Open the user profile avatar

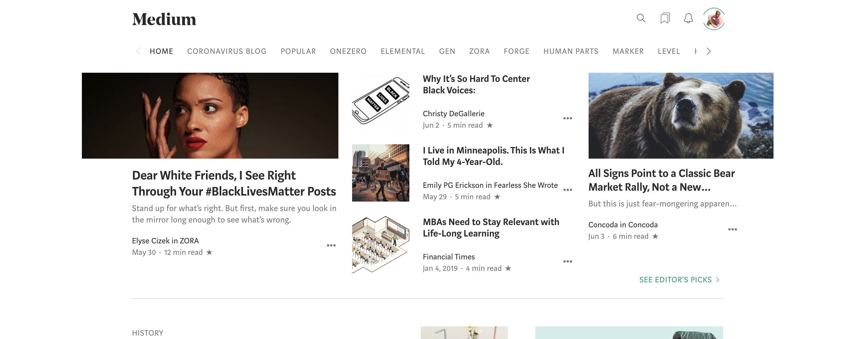(714, 19)
